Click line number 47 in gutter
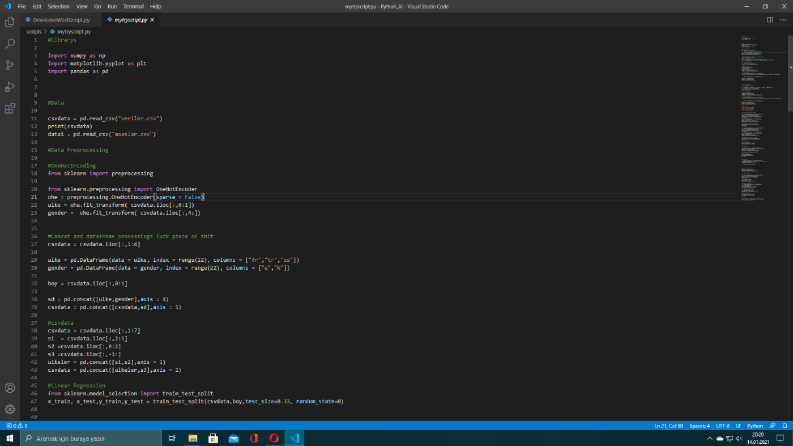 point(34,402)
